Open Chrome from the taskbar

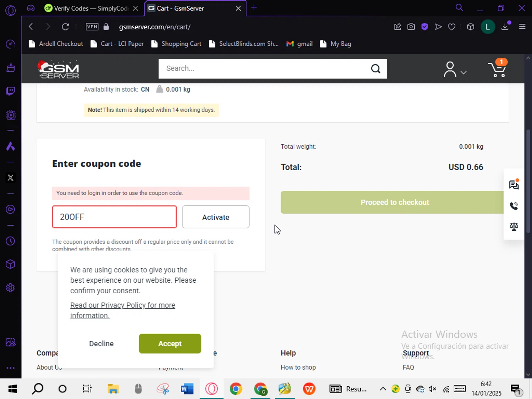click(x=236, y=389)
